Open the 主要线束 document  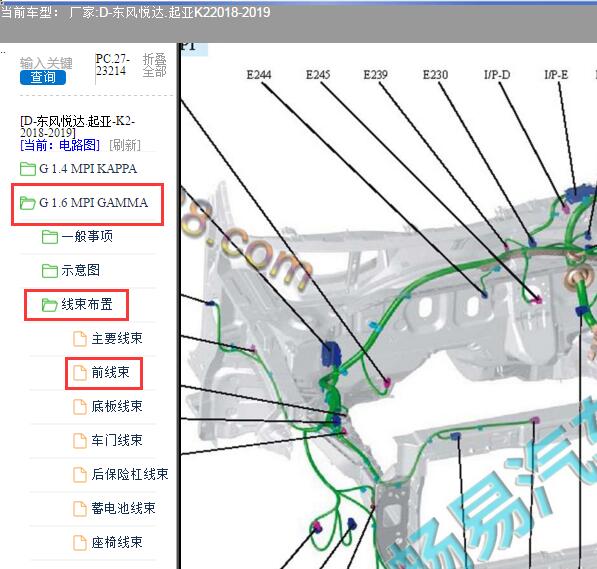(117, 338)
